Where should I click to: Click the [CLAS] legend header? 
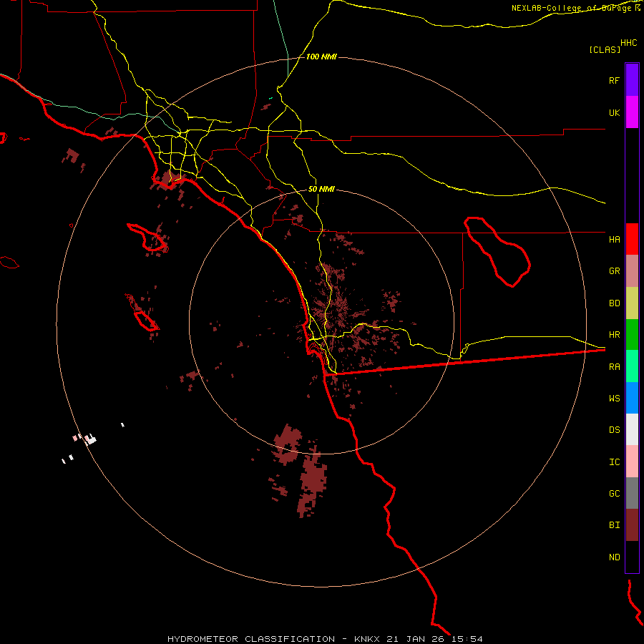pyautogui.click(x=605, y=49)
